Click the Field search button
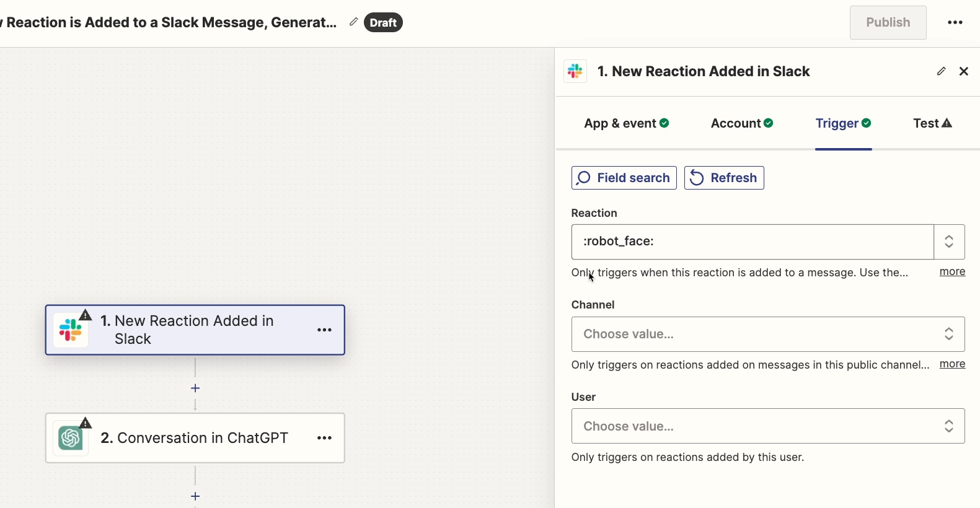980x508 pixels. point(624,178)
